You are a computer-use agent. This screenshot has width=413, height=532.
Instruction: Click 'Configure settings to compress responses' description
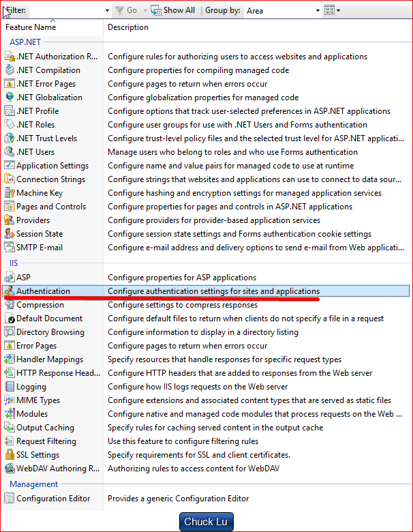tap(183, 305)
